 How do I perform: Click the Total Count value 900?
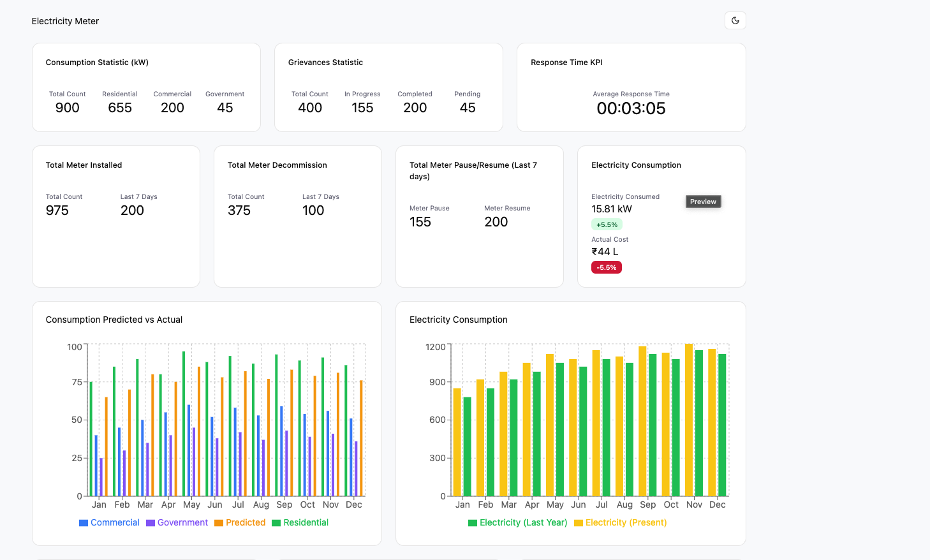(x=68, y=108)
